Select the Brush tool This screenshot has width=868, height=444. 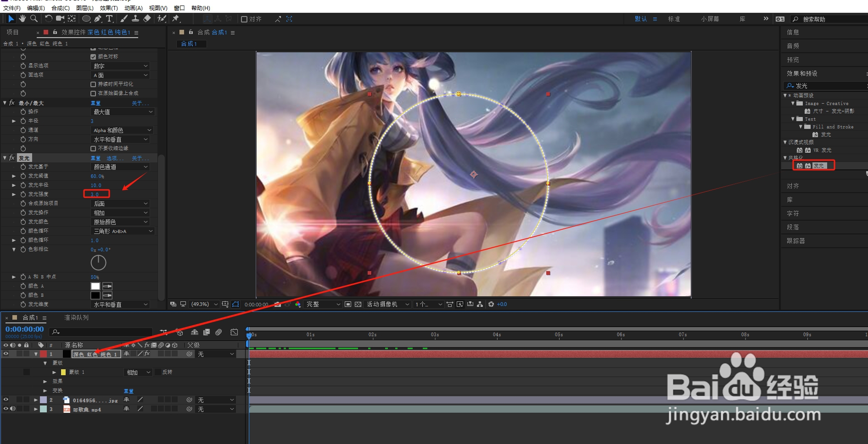click(124, 18)
